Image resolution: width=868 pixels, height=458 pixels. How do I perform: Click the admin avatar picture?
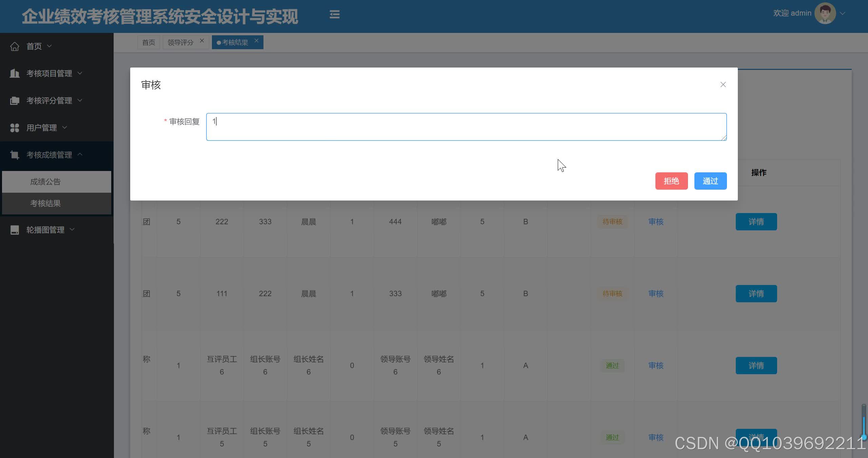(x=825, y=14)
